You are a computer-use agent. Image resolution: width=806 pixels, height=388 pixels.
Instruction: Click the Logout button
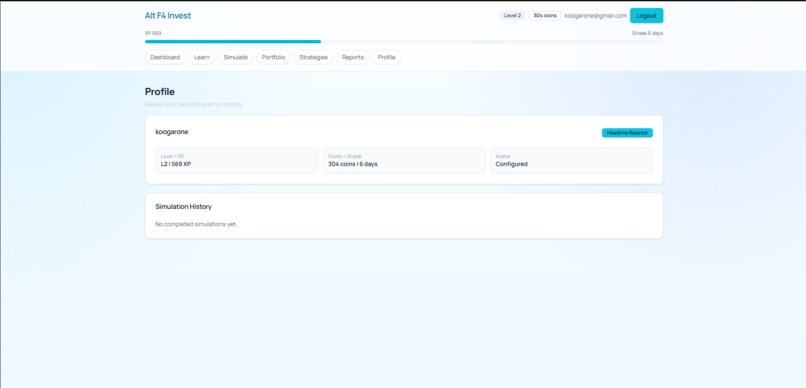[x=646, y=15]
